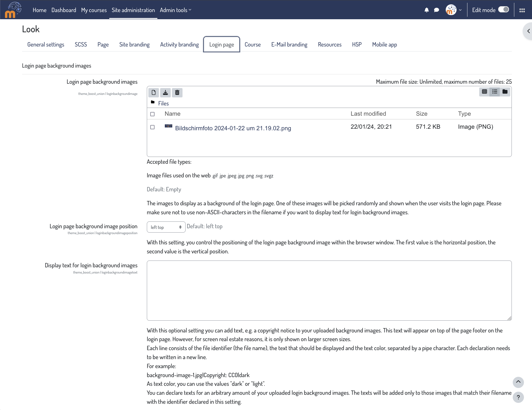Screen dimensions: 532x410
Task: Open the side drawer arrow
Action: pyautogui.click(x=528, y=31)
